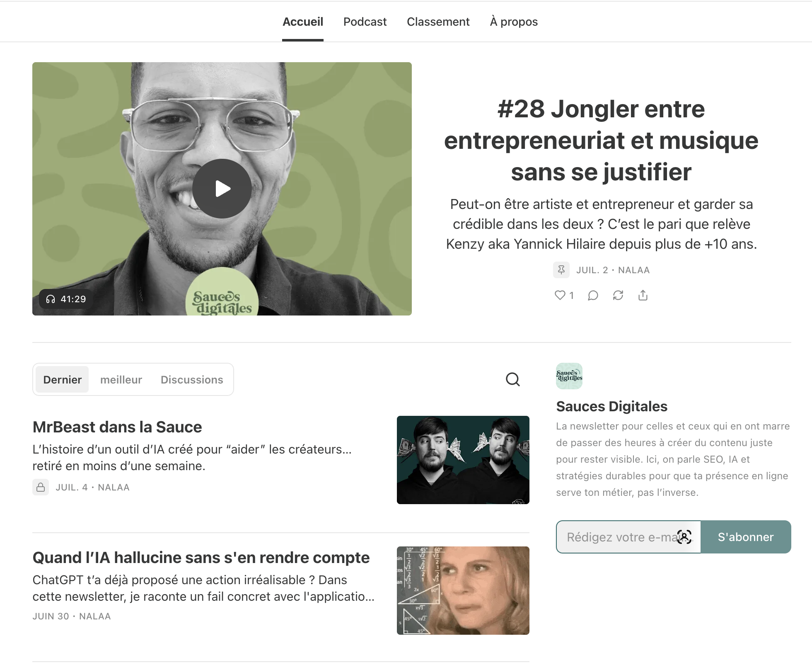Open the Classement tab
The height and width of the screenshot is (665, 812).
pos(438,22)
